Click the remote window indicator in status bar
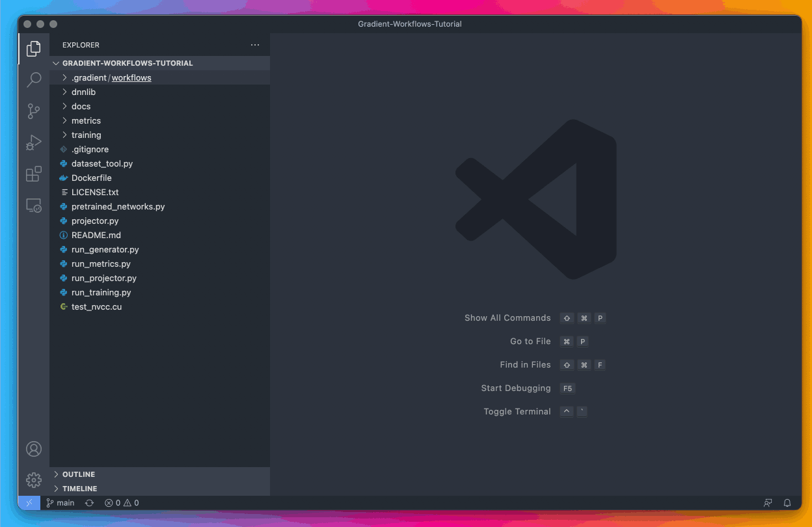 29,503
